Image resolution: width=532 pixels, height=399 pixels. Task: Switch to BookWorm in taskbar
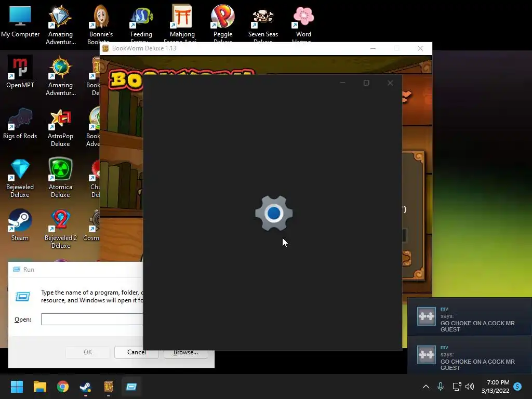pyautogui.click(x=108, y=387)
